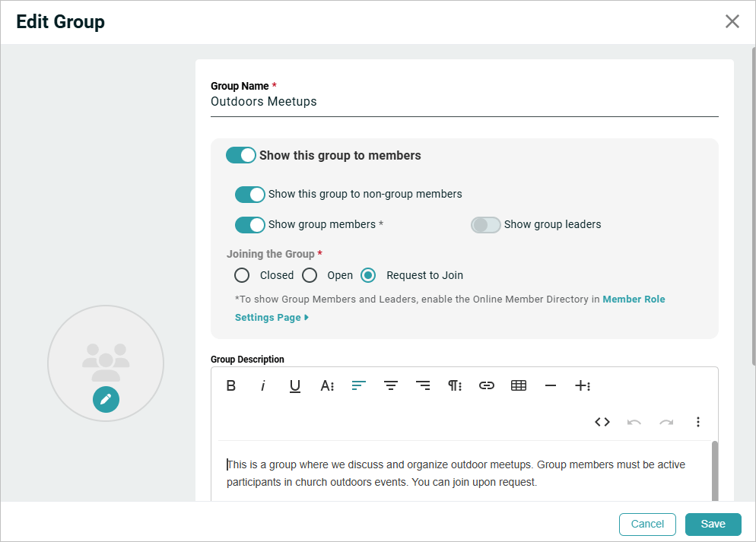The height and width of the screenshot is (542, 756).
Task: Click into the group description text area
Action: coord(462,473)
